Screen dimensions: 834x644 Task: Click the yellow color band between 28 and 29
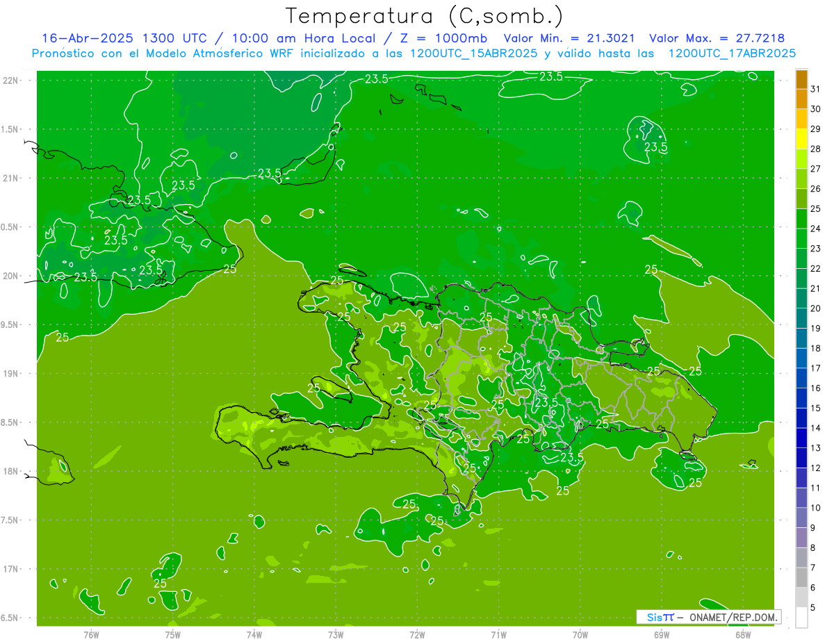pos(801,139)
